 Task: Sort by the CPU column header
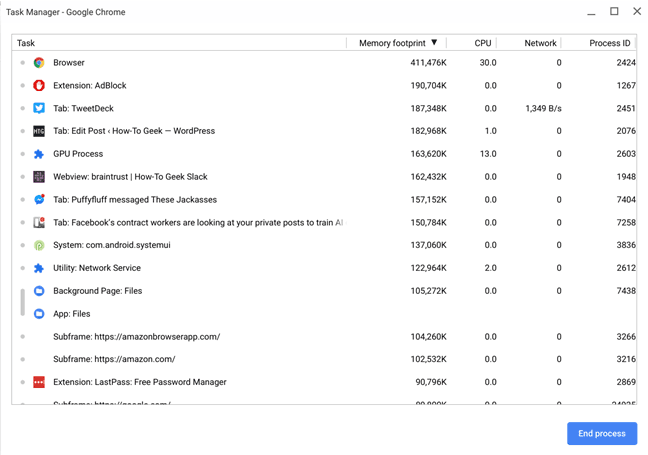[x=472, y=43]
